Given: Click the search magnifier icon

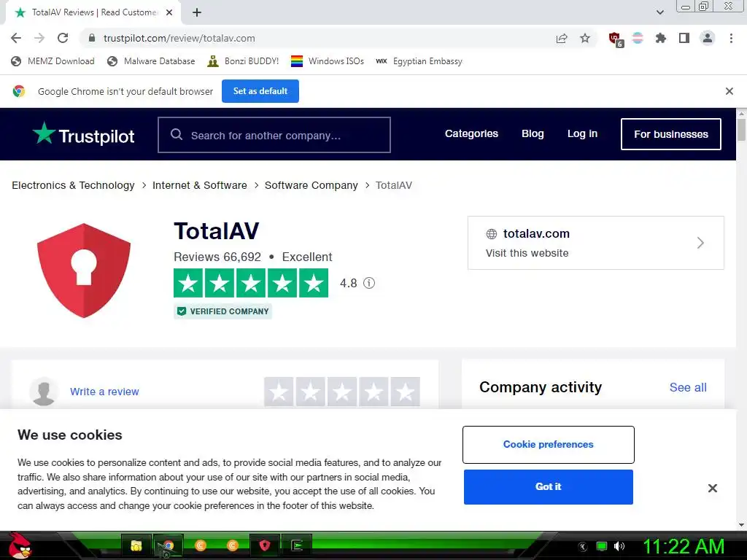Looking at the screenshot, I should [x=177, y=135].
